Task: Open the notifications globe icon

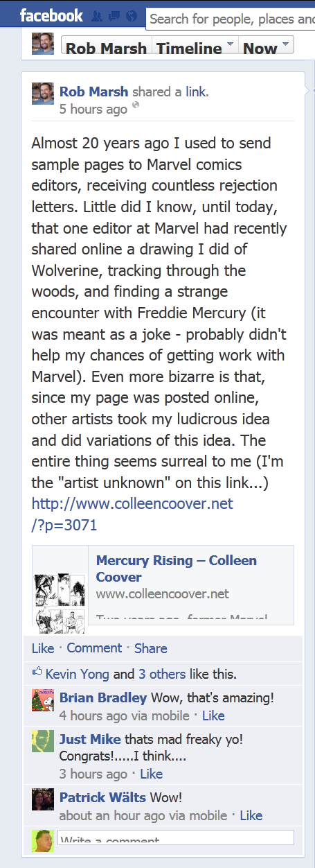Action: point(132,17)
